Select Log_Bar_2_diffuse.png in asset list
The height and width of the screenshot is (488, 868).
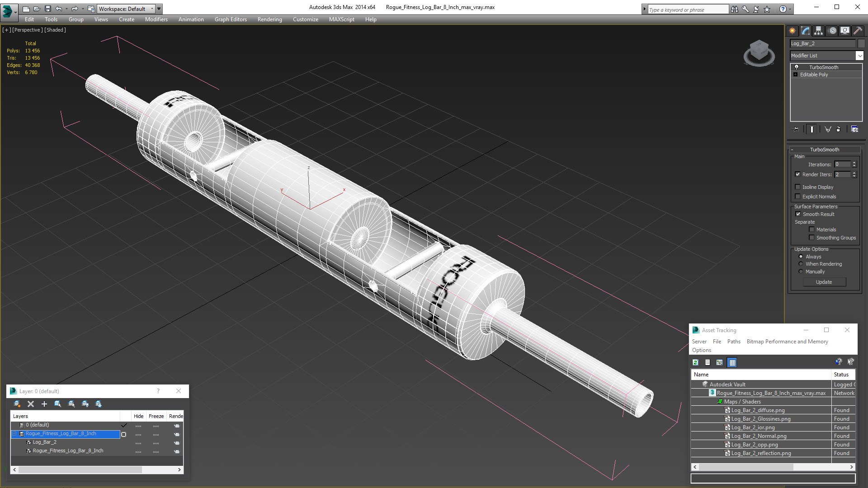[758, 410]
